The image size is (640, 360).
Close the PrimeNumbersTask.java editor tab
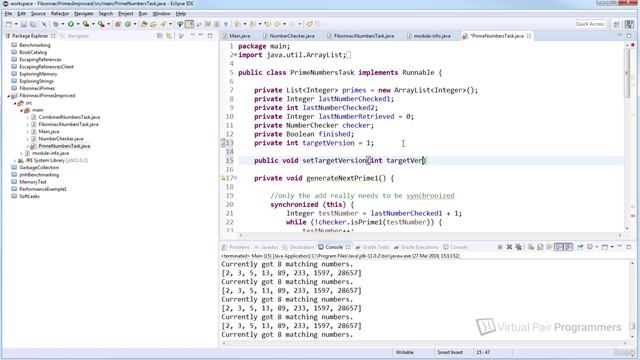529,36
